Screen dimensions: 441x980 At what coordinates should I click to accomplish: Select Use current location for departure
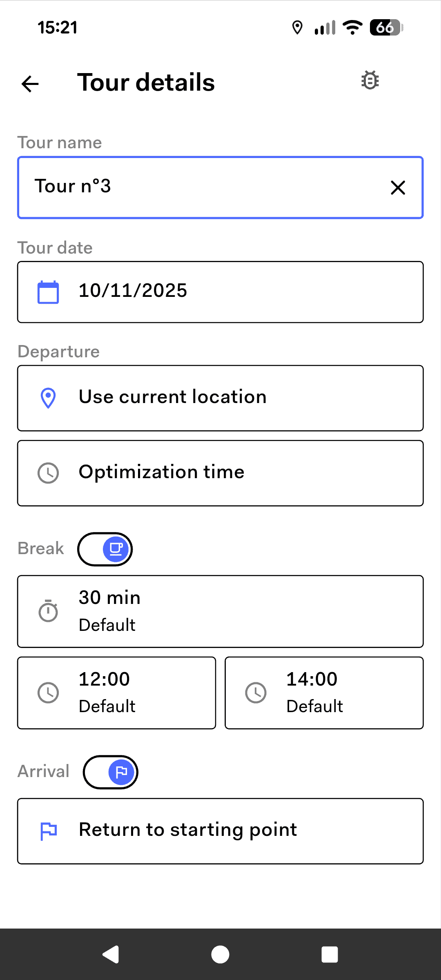click(220, 398)
